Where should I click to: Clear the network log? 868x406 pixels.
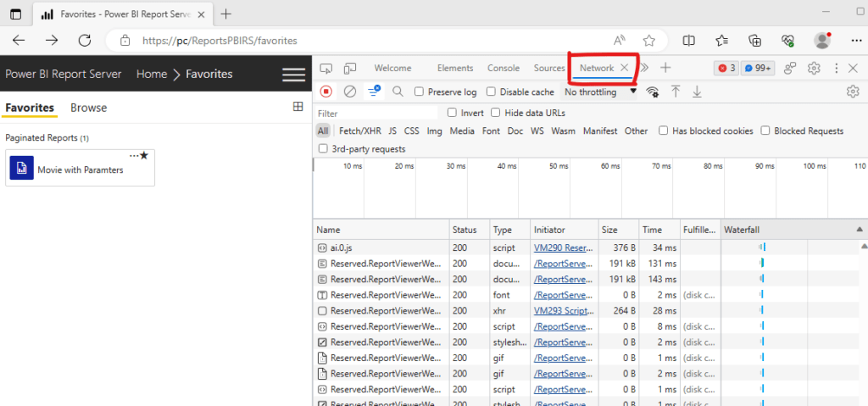pyautogui.click(x=350, y=92)
